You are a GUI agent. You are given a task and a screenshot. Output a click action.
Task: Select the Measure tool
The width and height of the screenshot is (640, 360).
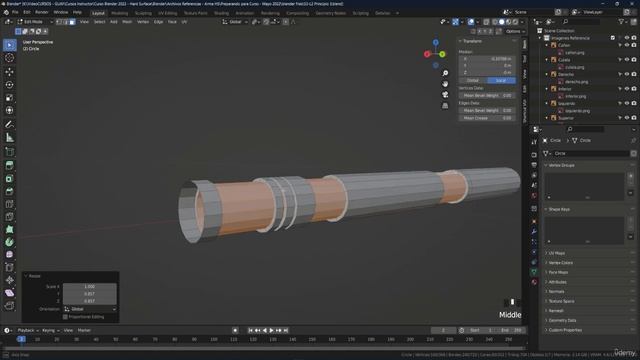click(9, 138)
